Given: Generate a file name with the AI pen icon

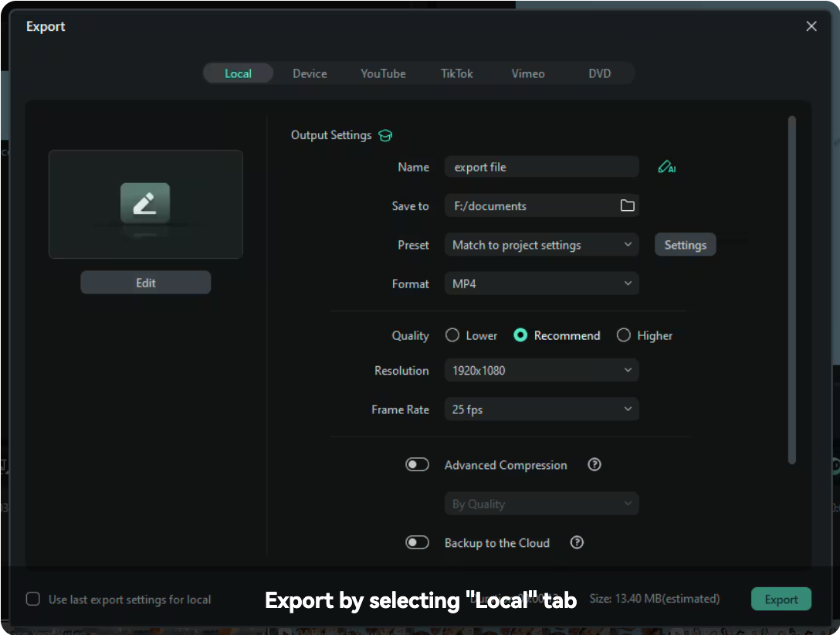Looking at the screenshot, I should click(x=666, y=167).
